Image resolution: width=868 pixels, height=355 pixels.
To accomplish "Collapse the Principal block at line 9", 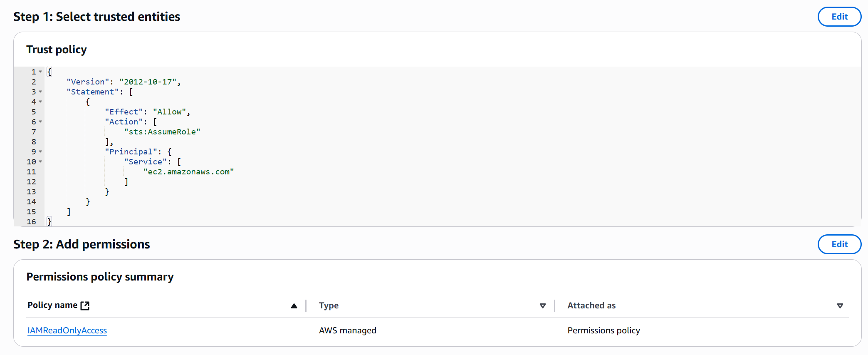I will point(40,151).
